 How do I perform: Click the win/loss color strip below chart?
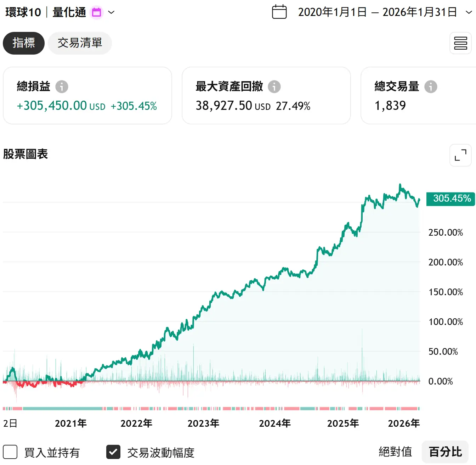pyautogui.click(x=211, y=409)
